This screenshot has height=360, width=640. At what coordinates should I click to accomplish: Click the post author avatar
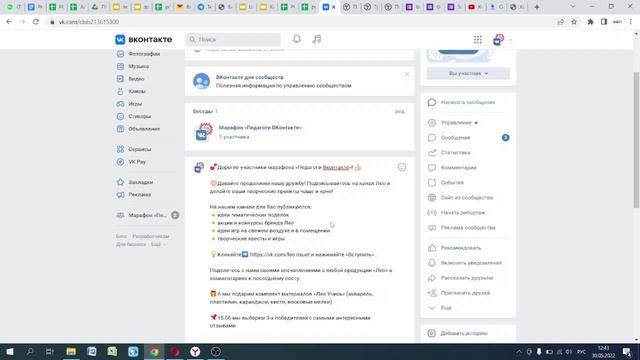(x=199, y=167)
